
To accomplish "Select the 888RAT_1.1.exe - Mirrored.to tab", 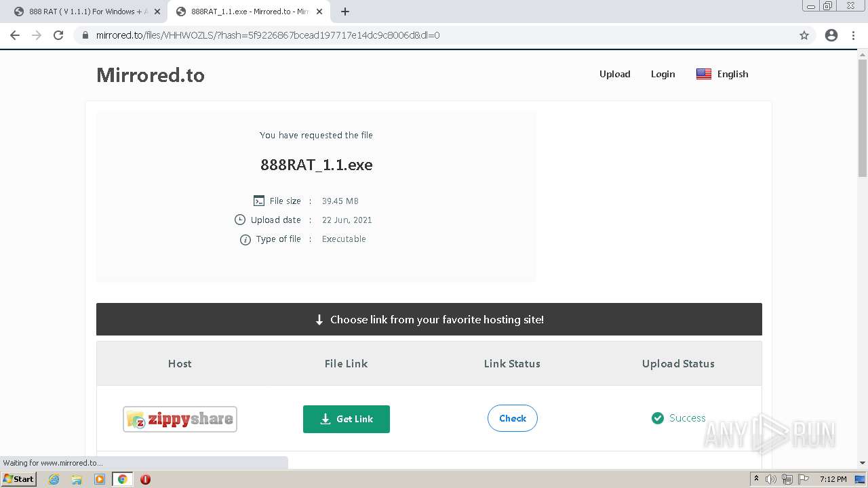I will [248, 12].
